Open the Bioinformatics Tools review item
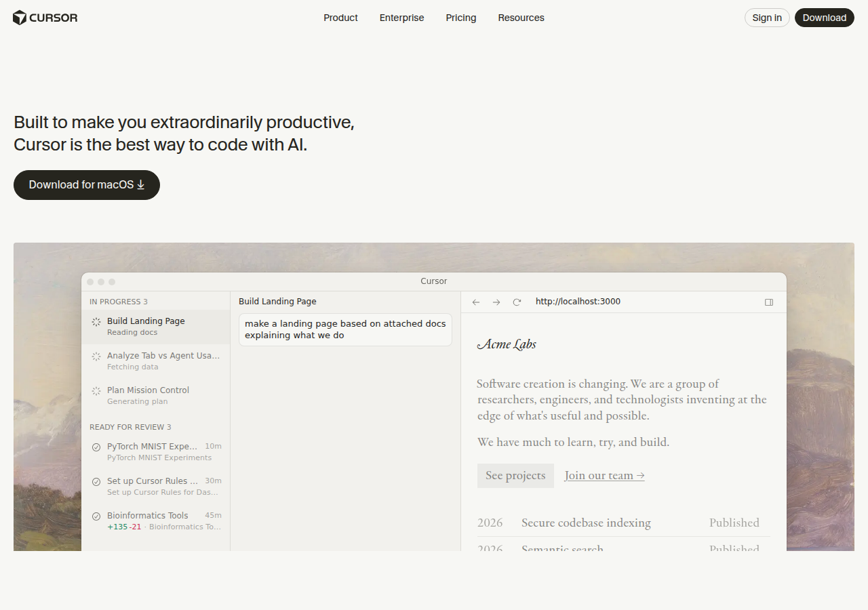This screenshot has width=868, height=610. coord(156,521)
